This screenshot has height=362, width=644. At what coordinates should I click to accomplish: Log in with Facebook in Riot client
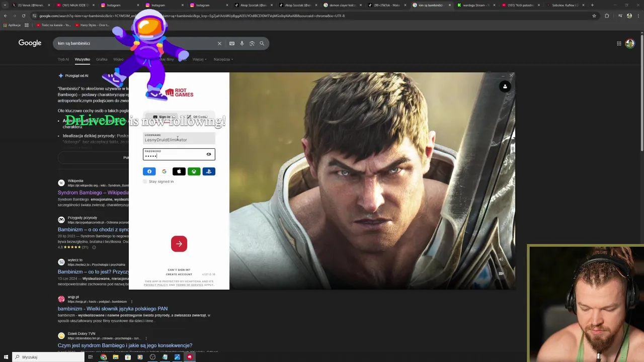pos(149,171)
